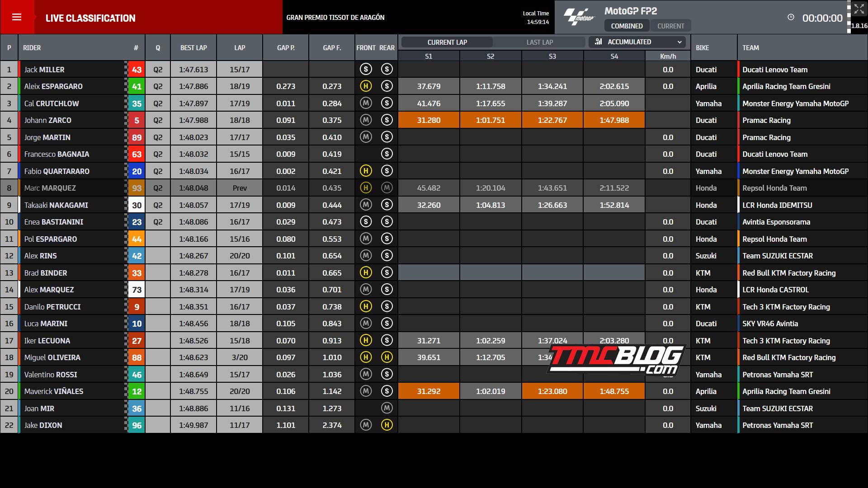Click Enea Bastianini's Q2 qualification cell

click(x=158, y=222)
